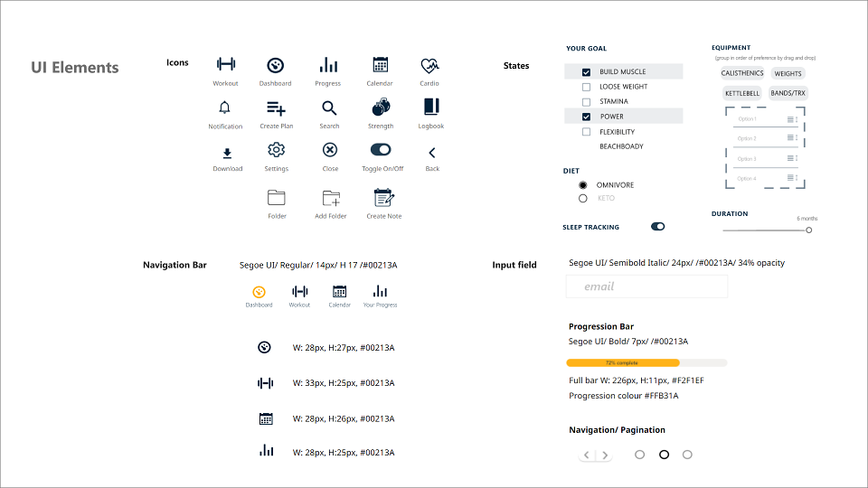The height and width of the screenshot is (488, 868).
Task: Select the CALISTHENICS equipment chip
Action: [741, 73]
